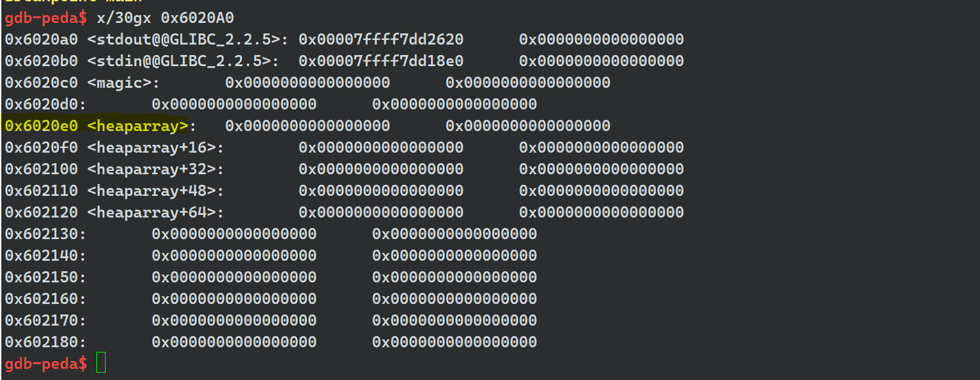
Task: Click the <heaparray+64> label
Action: tap(155, 212)
